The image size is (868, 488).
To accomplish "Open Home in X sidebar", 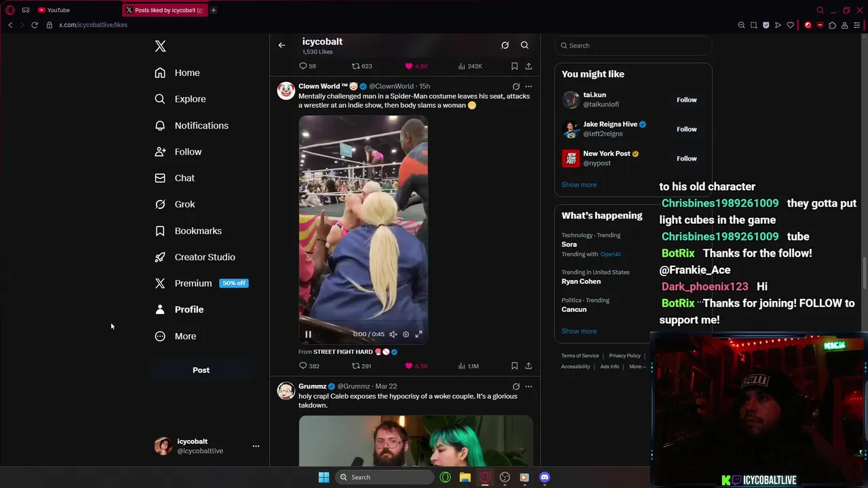I will point(178,73).
